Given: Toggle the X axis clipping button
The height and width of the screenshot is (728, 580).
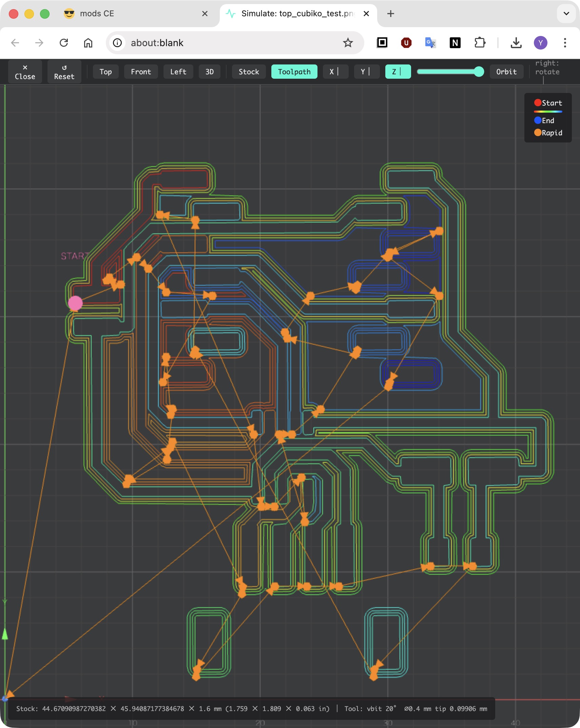Looking at the screenshot, I should (x=335, y=72).
